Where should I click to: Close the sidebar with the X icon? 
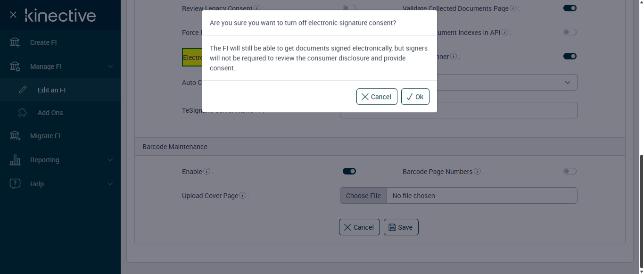(13, 15)
